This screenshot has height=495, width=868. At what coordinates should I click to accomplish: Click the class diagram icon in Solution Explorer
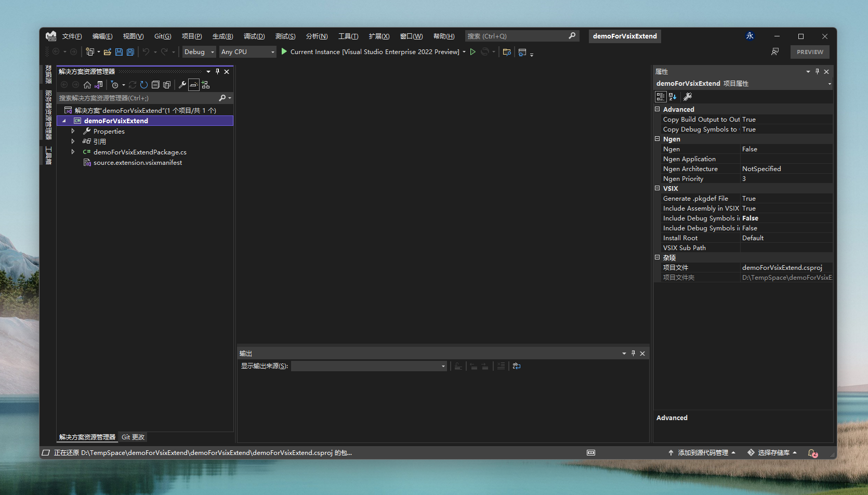click(x=205, y=85)
